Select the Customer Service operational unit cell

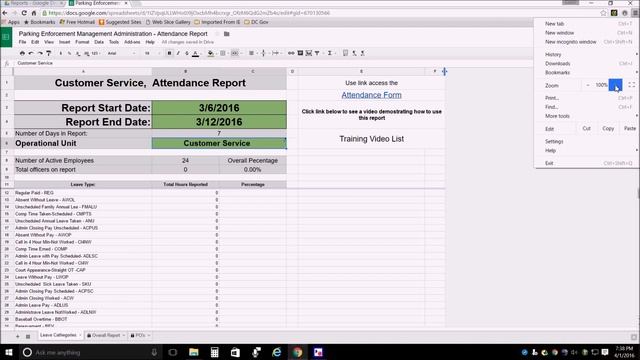219,143
